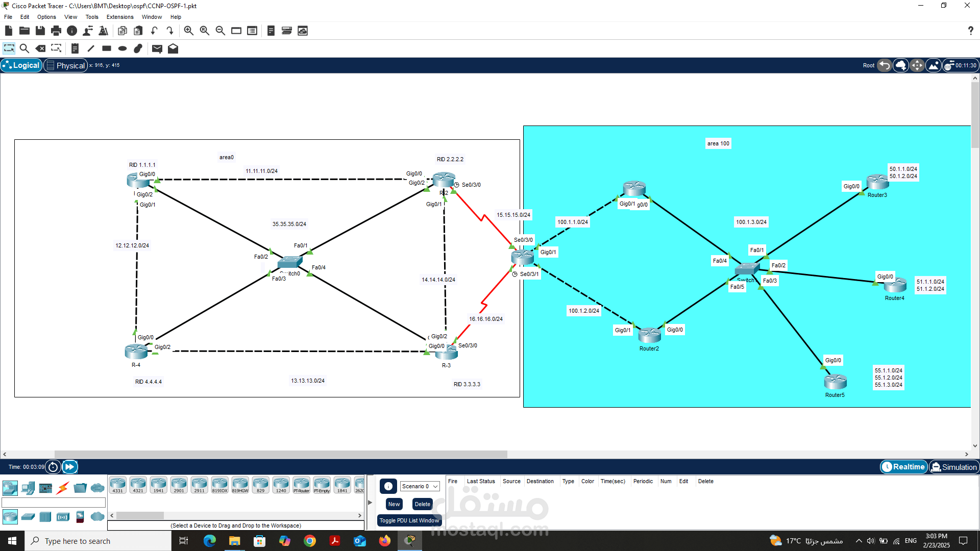980x551 pixels.
Task: Zoom out of the workspace
Action: click(220, 31)
